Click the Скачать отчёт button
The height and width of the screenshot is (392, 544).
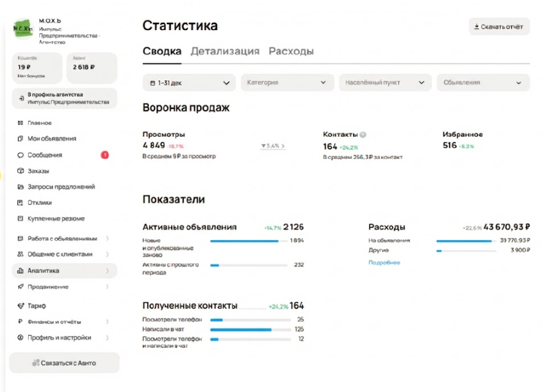tap(499, 27)
